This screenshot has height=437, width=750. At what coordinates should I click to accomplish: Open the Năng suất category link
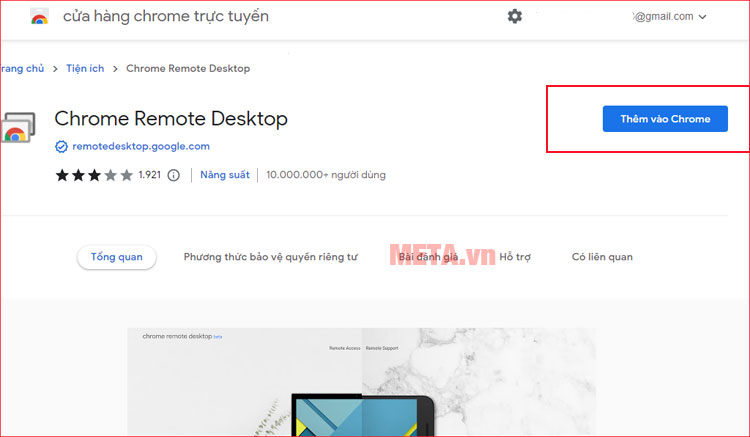tap(225, 175)
